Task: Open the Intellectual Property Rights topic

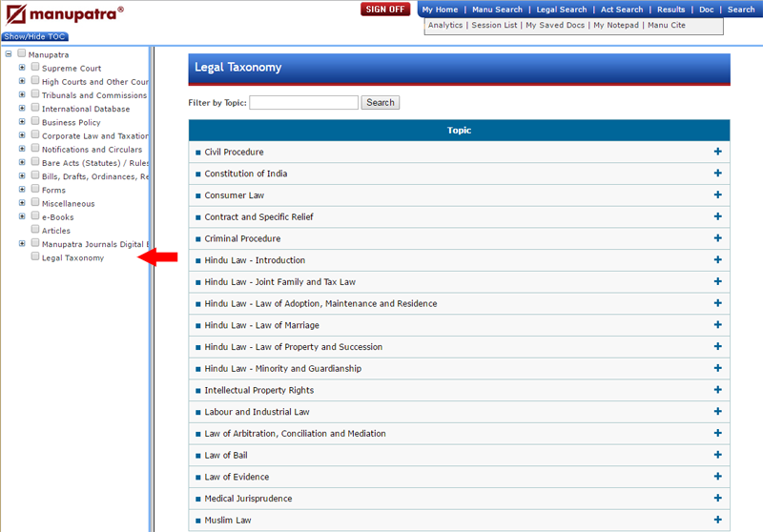Action: click(258, 391)
